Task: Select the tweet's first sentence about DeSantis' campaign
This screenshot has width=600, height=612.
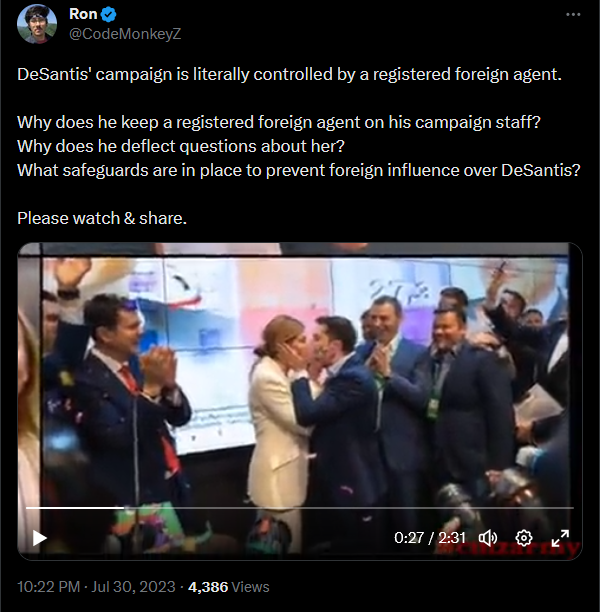Action: pos(289,74)
